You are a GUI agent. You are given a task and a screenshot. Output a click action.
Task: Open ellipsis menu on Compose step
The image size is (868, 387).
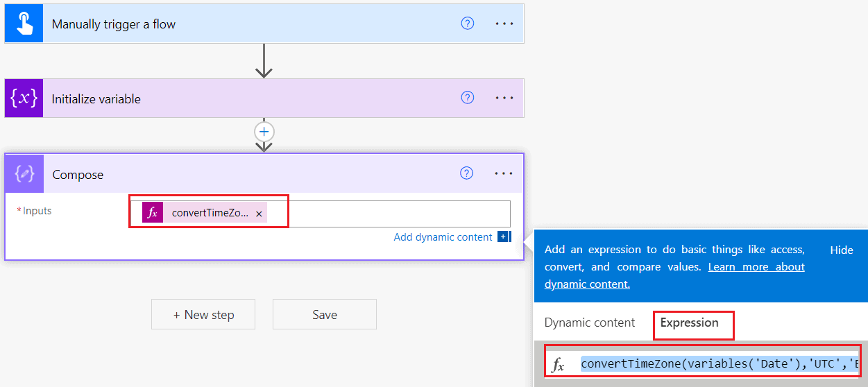pyautogui.click(x=504, y=173)
